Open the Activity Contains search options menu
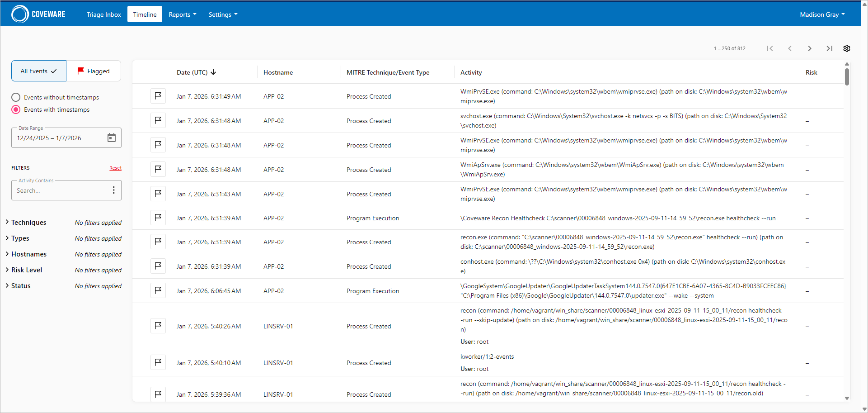This screenshot has width=868, height=413. [114, 190]
